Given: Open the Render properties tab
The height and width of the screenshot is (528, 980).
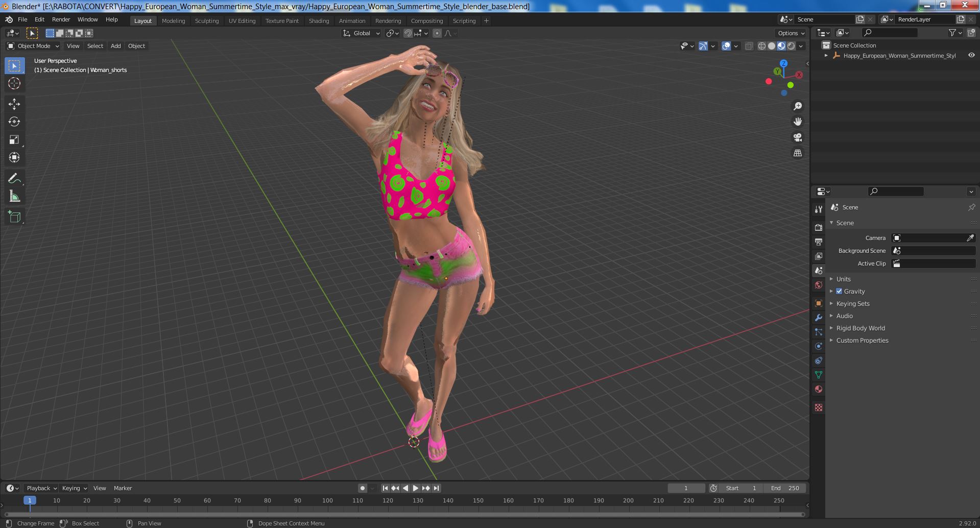Looking at the screenshot, I should pos(819,227).
